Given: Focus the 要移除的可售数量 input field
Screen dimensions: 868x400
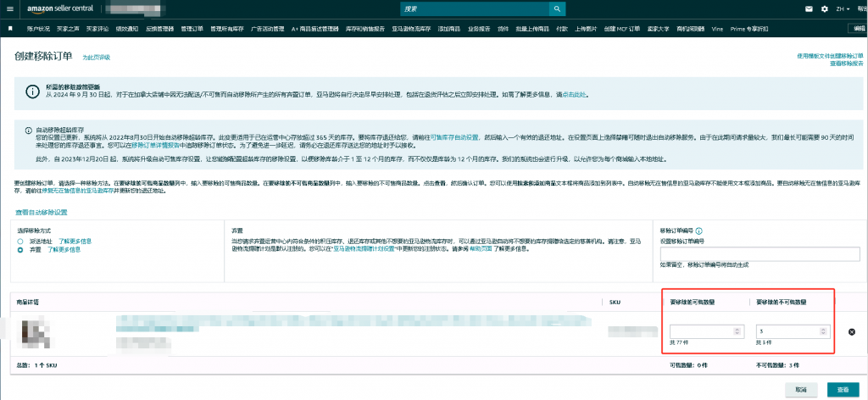Looking at the screenshot, I should tap(706, 331).
